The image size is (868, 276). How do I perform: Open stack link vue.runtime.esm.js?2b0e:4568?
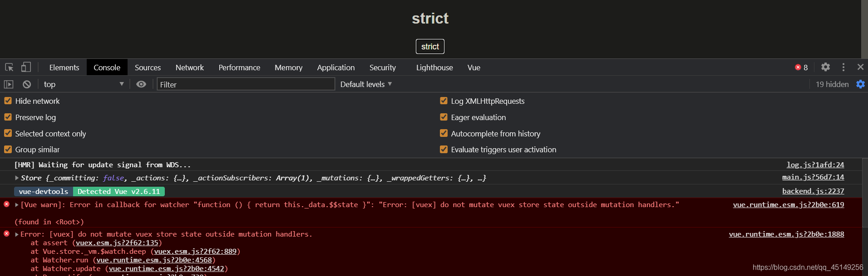pos(154,260)
